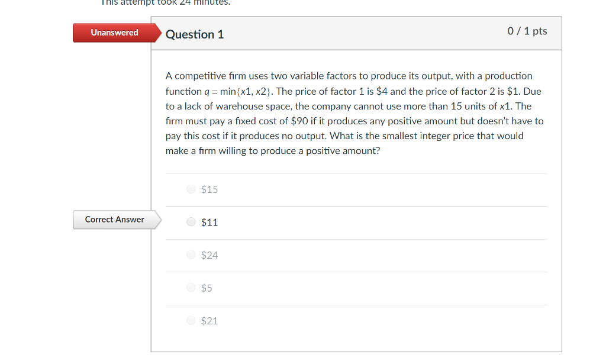This screenshot has width=606, height=364.
Task: Click the question description paragraph
Action: click(x=354, y=113)
